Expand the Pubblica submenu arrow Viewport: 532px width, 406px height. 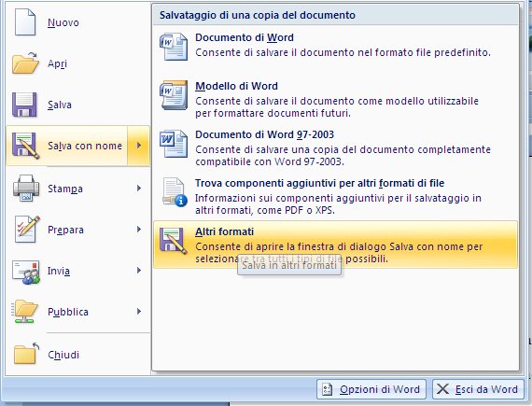[x=139, y=312]
